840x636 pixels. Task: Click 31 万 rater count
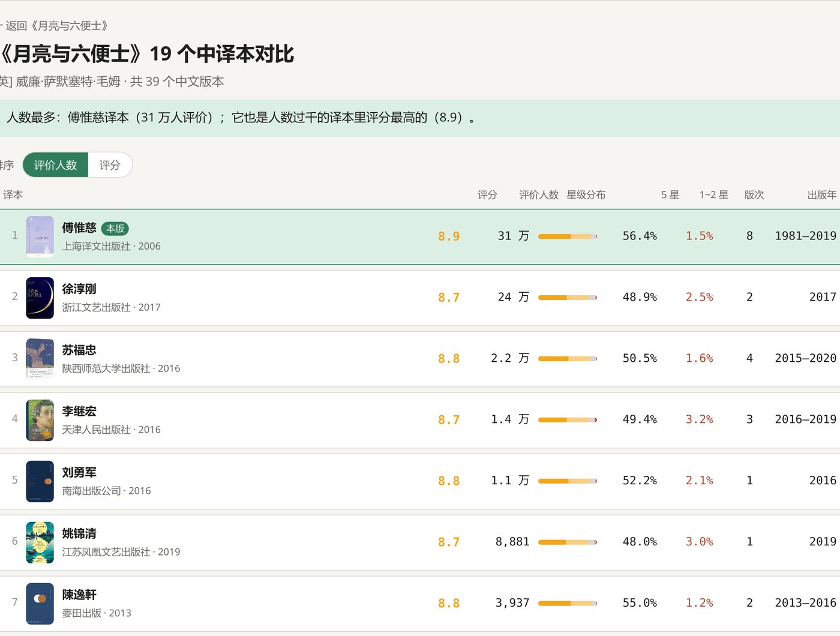(x=514, y=236)
